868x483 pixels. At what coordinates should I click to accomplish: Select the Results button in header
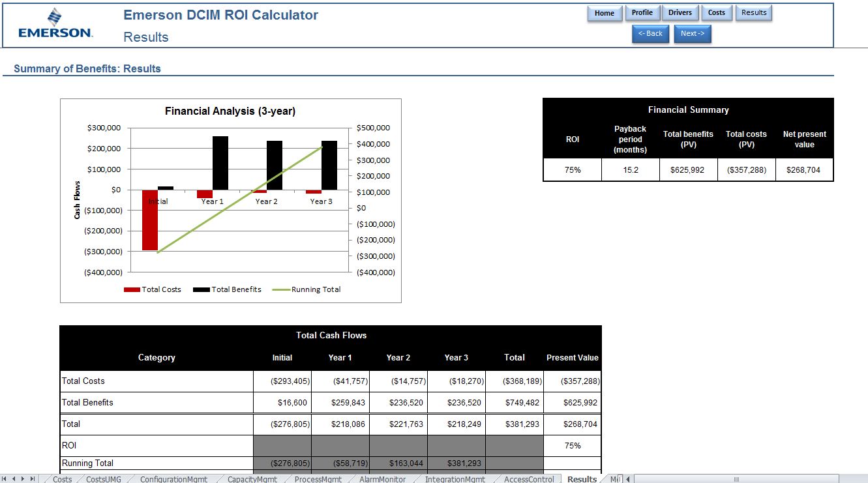coord(754,13)
